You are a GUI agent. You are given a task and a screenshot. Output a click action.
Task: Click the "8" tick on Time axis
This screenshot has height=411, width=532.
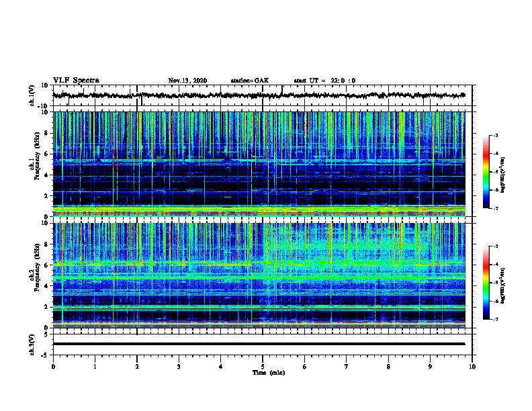tap(388, 367)
